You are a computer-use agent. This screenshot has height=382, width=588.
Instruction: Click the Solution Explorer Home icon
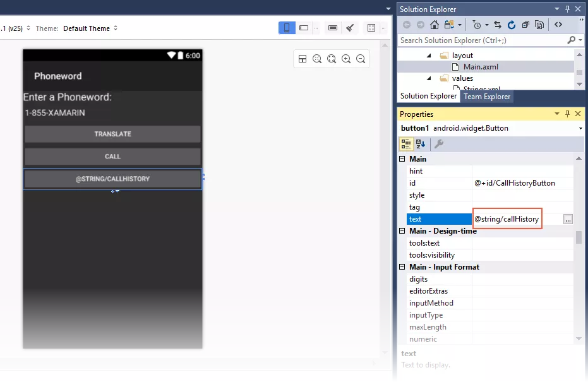point(435,25)
